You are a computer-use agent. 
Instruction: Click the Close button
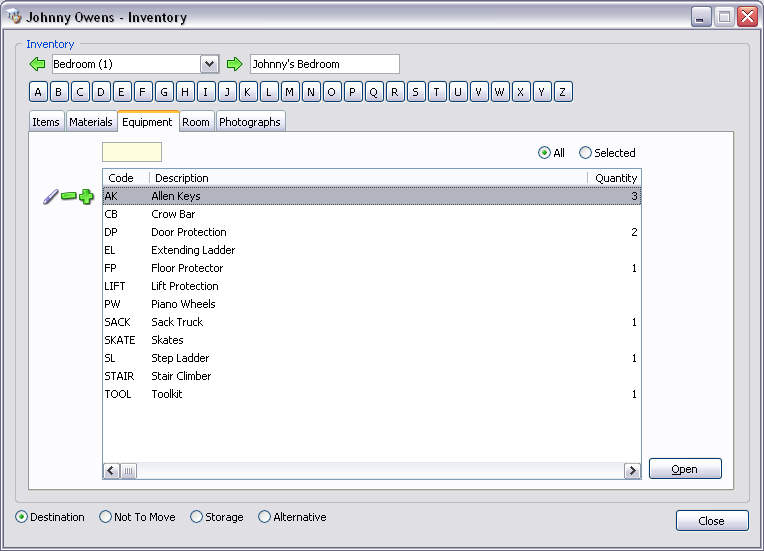click(x=711, y=521)
